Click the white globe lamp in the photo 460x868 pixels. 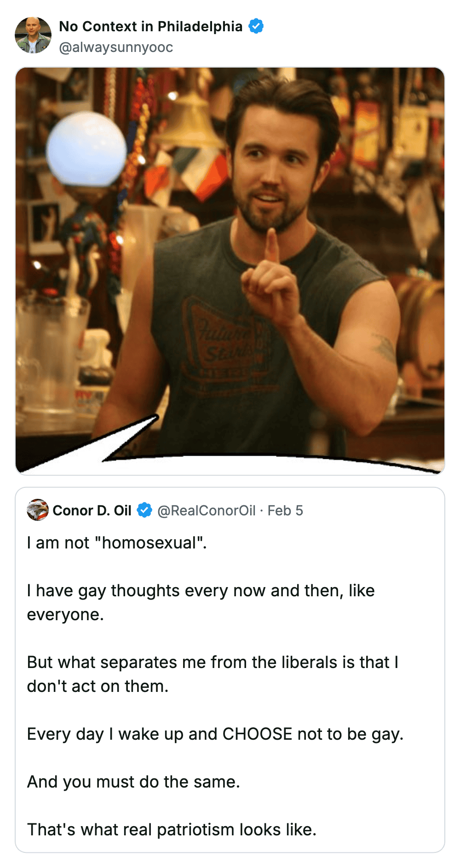click(x=86, y=148)
